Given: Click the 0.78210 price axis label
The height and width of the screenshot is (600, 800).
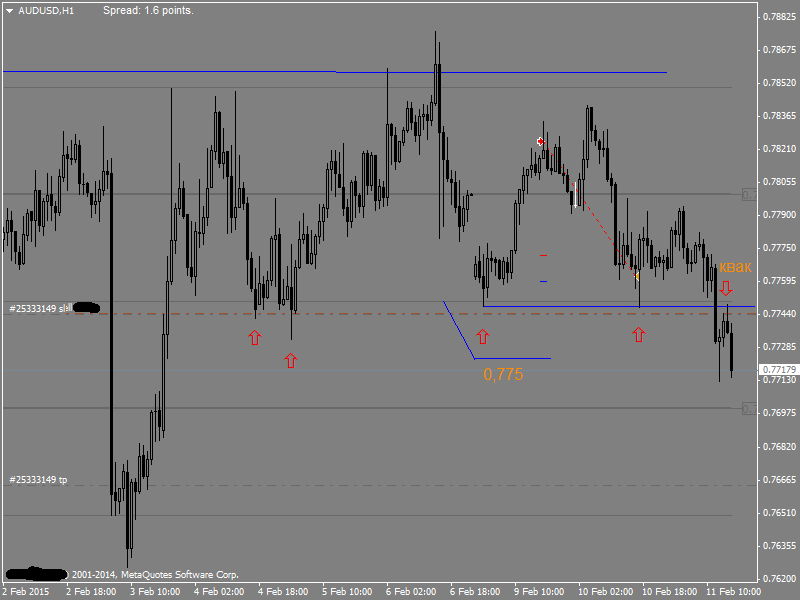Looking at the screenshot, I should coord(779,149).
